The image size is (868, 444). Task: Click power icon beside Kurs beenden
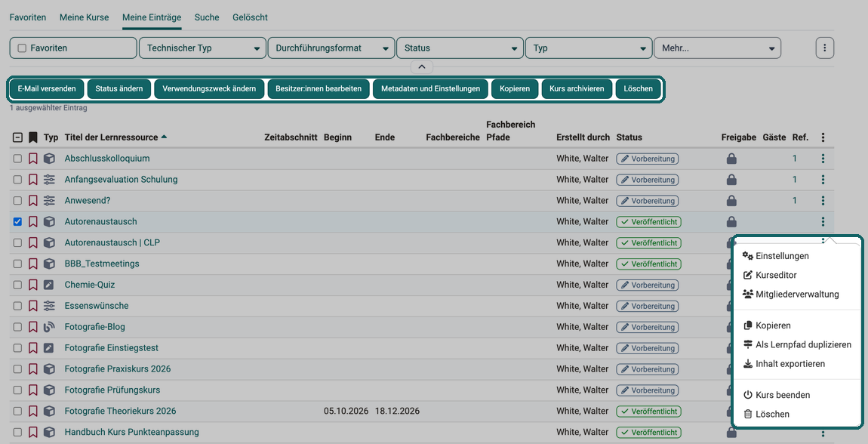748,395
